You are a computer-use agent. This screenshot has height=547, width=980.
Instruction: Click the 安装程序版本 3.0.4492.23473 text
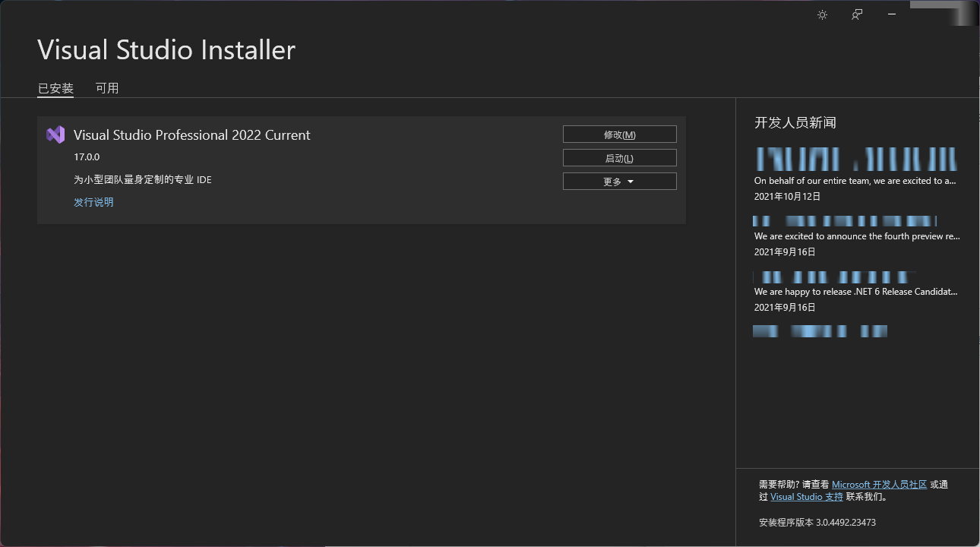pos(817,523)
